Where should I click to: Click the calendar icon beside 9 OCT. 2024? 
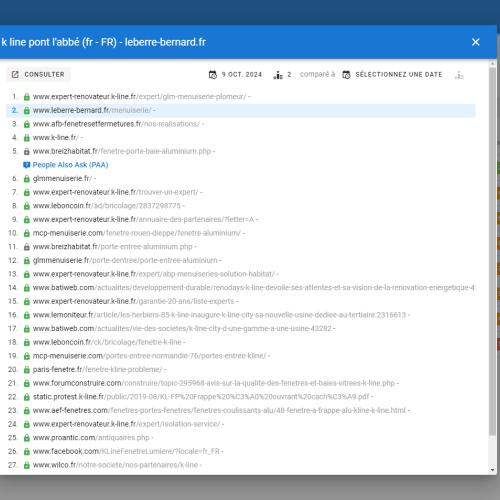(x=213, y=75)
